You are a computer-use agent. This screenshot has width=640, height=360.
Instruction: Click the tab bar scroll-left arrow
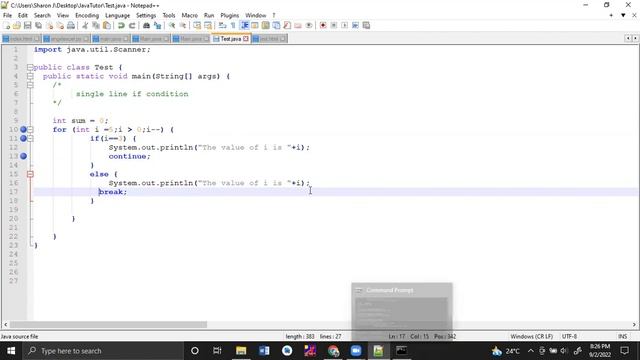(628, 38)
